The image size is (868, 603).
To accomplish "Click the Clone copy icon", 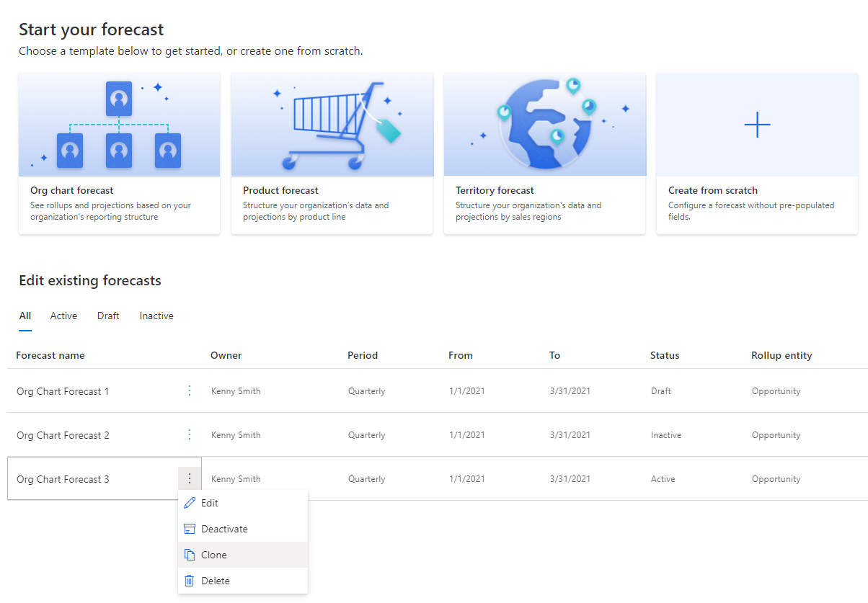I will (x=190, y=555).
